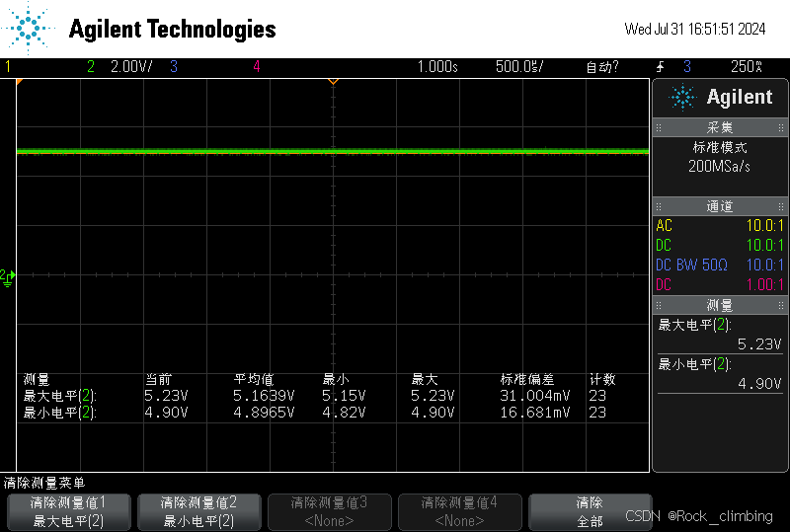790x532 pixels.
Task: Click the 最小电平(2) row label in table
Action: click(x=60, y=413)
